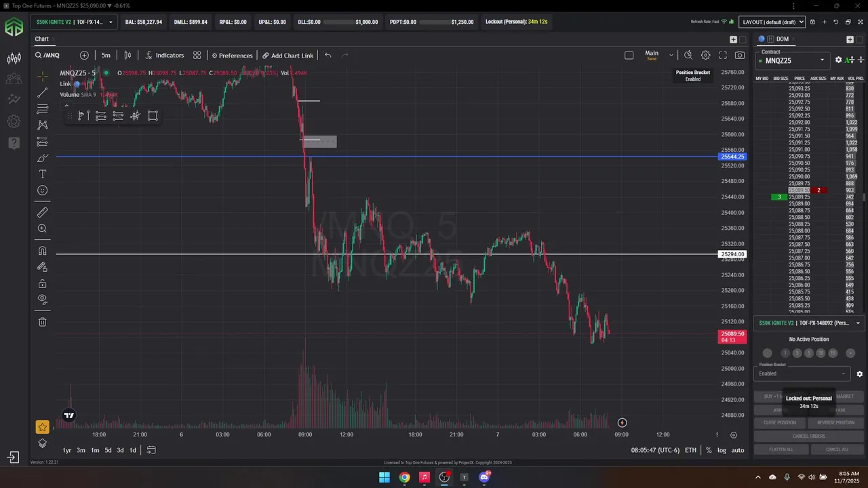Lock all drawing tools
868x488 pixels.
coord(42,283)
